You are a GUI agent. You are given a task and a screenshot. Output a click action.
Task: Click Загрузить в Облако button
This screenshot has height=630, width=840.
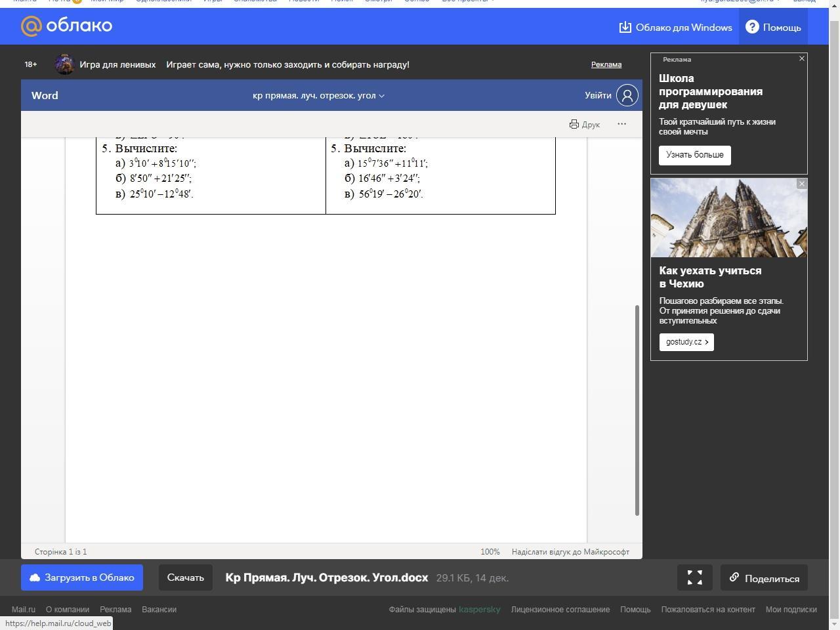(82, 577)
